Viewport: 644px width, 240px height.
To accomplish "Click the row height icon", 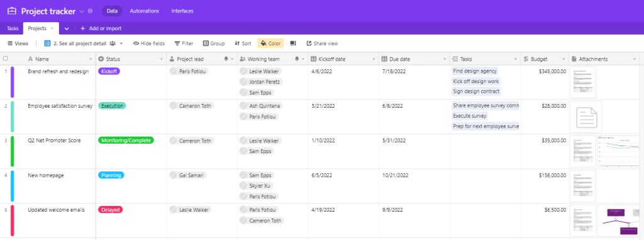I will (293, 43).
